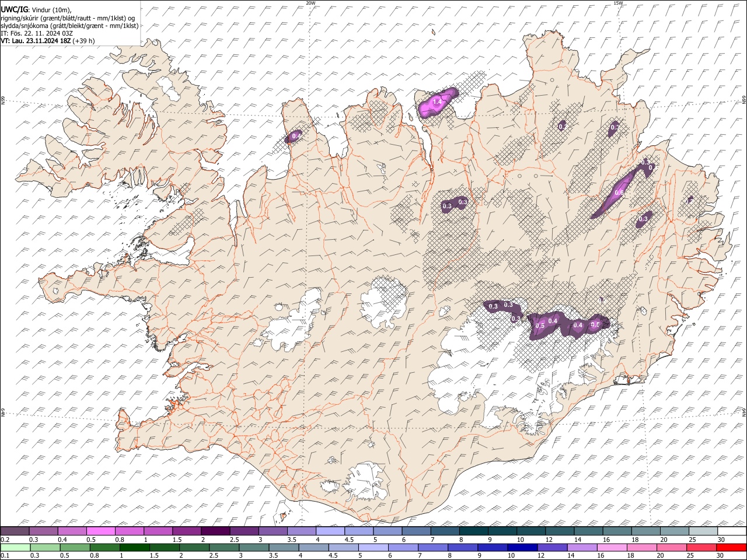Click the '20W' longitude label

(310, 3)
